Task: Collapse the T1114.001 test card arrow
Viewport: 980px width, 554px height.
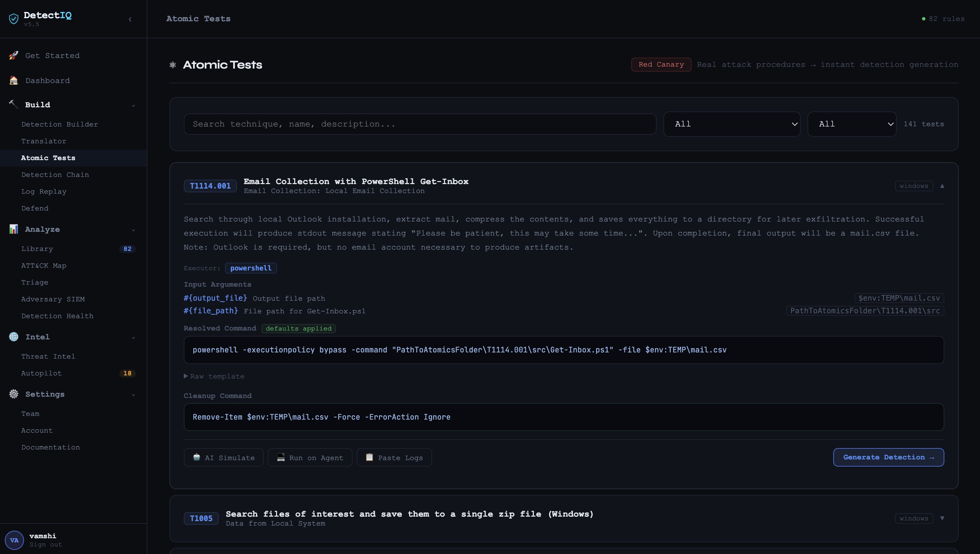Action: [x=942, y=186]
